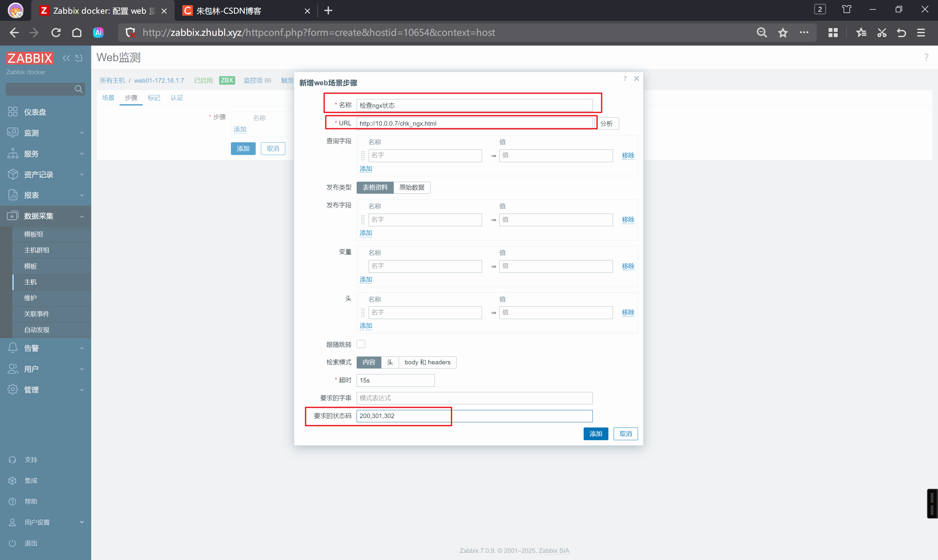Click the Zabbix logo in sidebar
The height and width of the screenshot is (560, 938).
point(30,58)
